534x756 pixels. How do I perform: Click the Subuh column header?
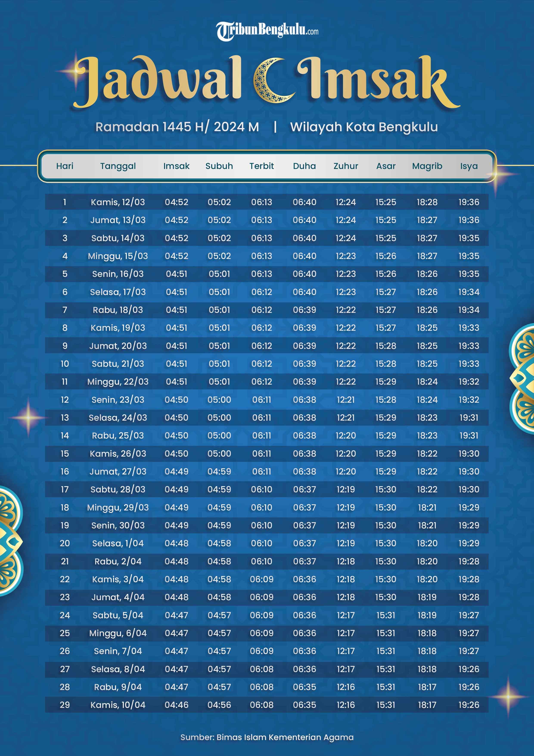coord(219,166)
